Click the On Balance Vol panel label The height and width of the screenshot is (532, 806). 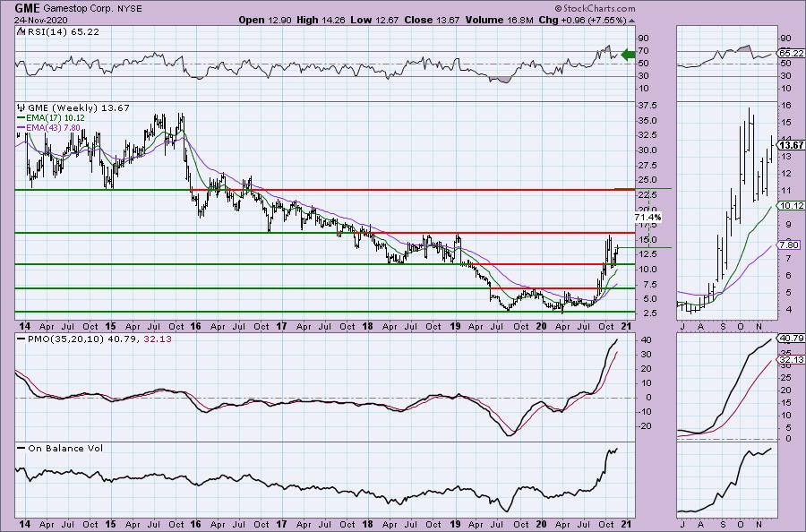[65, 448]
